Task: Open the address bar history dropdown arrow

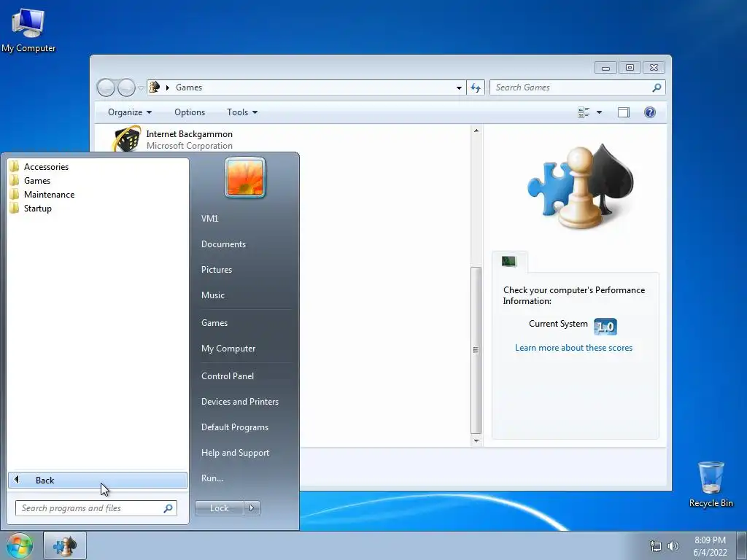Action: coord(459,87)
